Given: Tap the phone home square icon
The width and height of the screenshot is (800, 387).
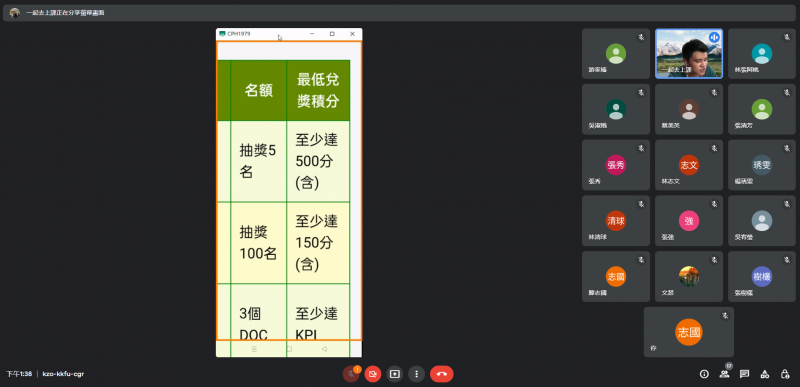Looking at the screenshot, I should [x=289, y=349].
